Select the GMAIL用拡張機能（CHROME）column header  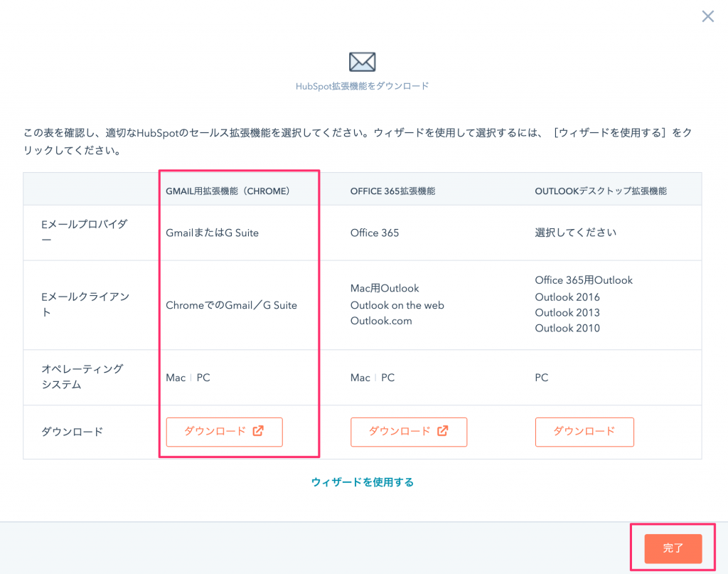[x=227, y=191]
